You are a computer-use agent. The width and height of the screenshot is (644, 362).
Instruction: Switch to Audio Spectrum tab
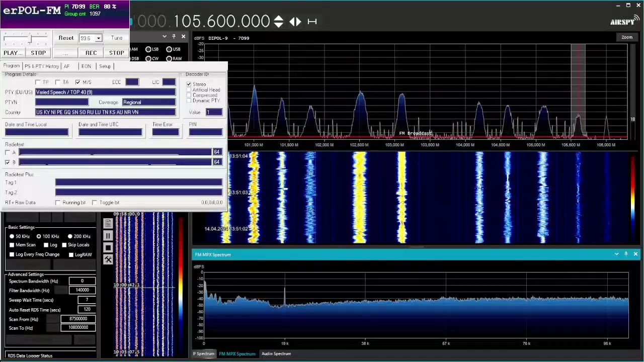(276, 353)
